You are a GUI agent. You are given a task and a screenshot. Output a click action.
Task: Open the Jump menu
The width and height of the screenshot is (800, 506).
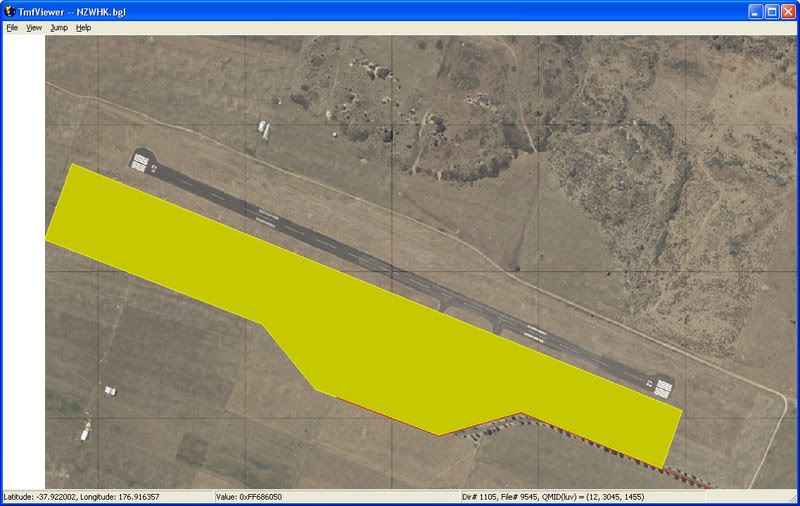(59, 28)
